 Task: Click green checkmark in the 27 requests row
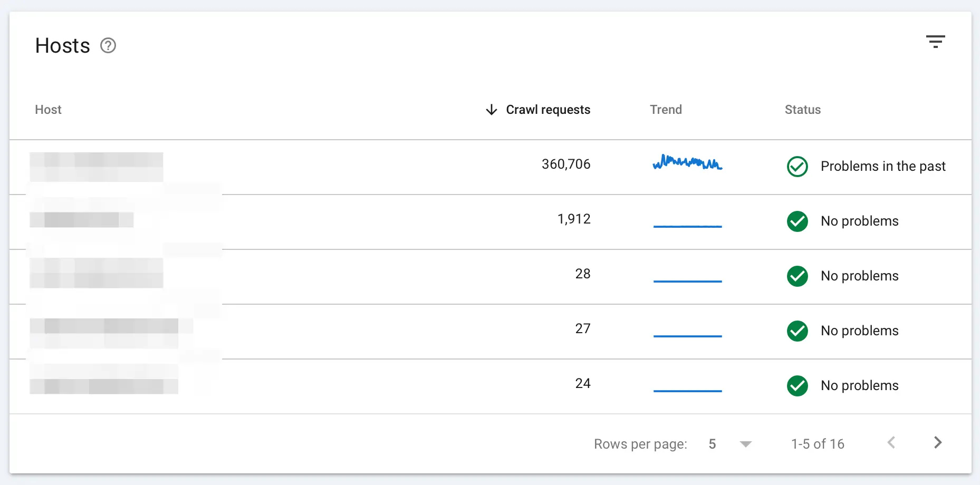[797, 331]
